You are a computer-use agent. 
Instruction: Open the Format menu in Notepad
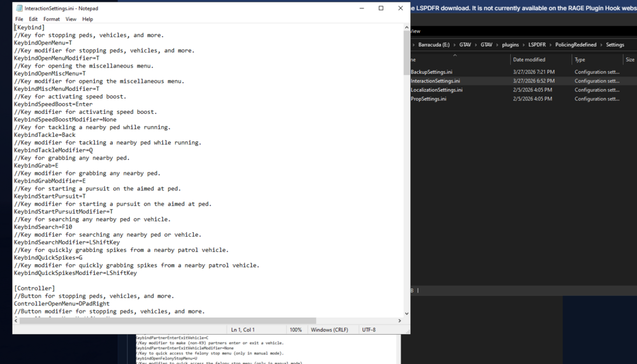[51, 19]
